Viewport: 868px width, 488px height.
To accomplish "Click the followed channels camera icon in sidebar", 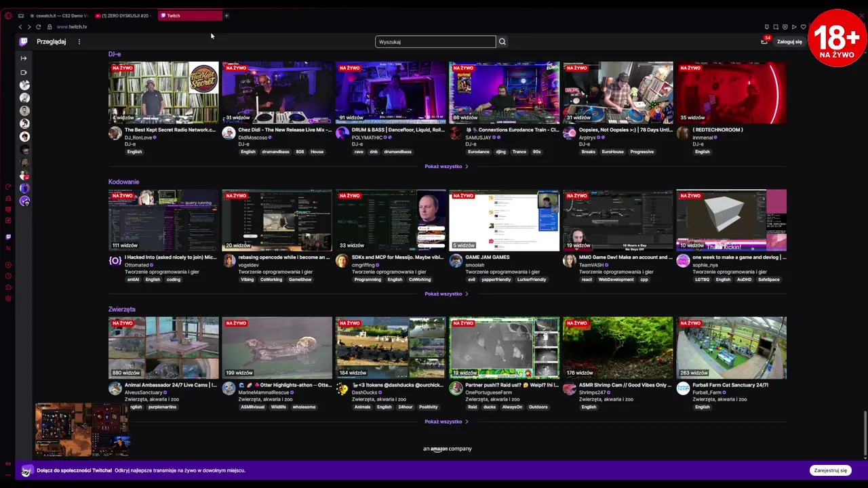I will coord(24,73).
